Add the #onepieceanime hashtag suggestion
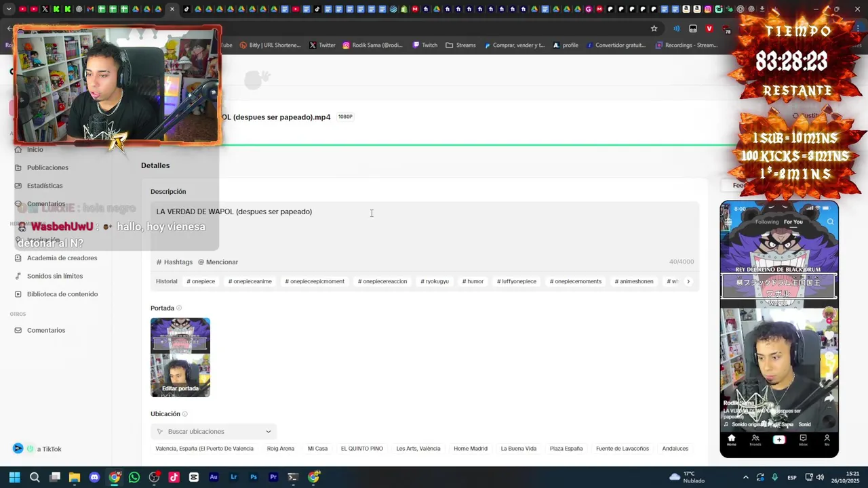The height and width of the screenshot is (488, 868). (250, 281)
